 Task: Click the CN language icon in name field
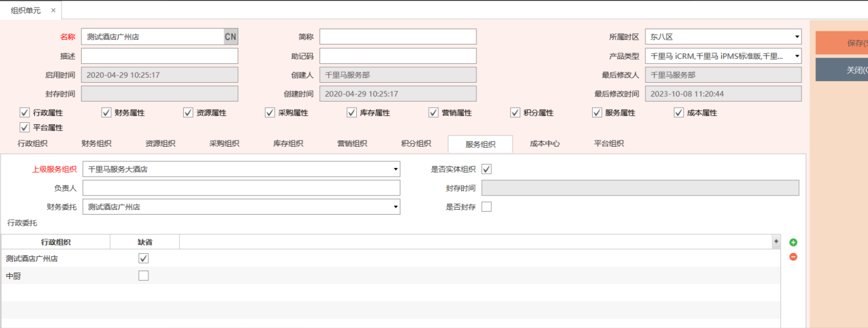[x=230, y=37]
